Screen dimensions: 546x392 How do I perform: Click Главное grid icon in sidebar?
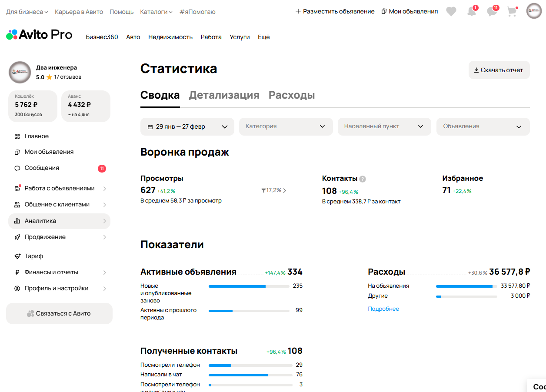pos(17,136)
